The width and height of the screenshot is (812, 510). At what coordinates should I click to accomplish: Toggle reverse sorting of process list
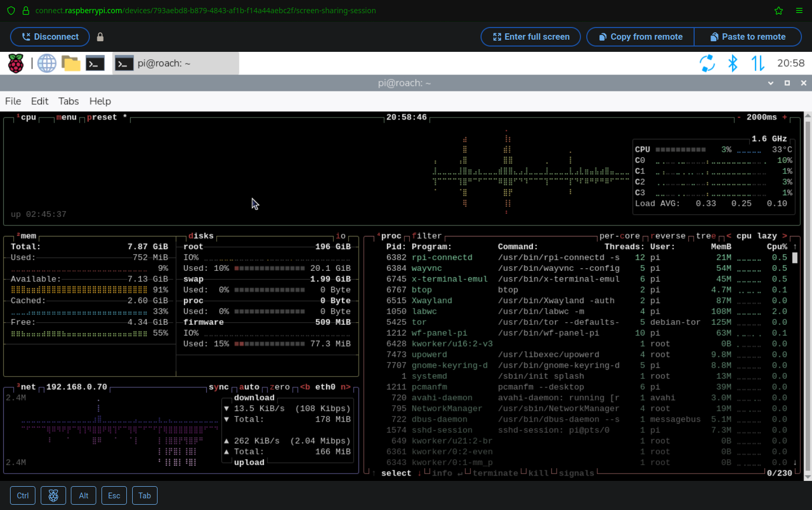[x=668, y=236]
